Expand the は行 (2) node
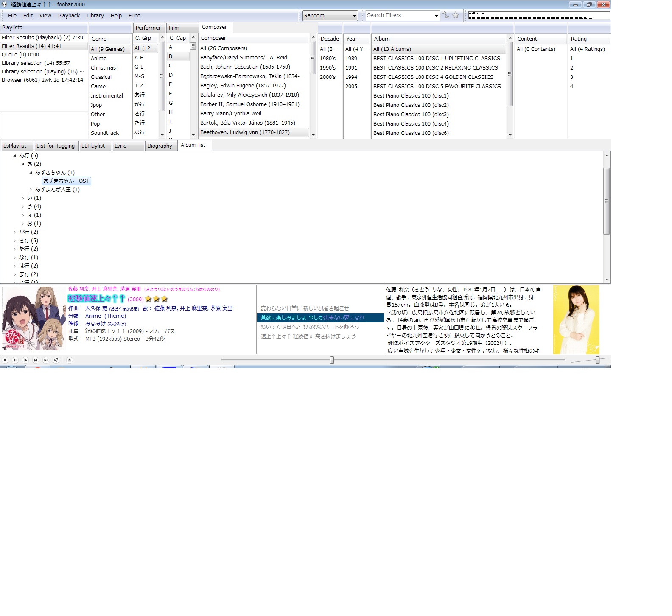The width and height of the screenshot is (672, 616). point(14,266)
